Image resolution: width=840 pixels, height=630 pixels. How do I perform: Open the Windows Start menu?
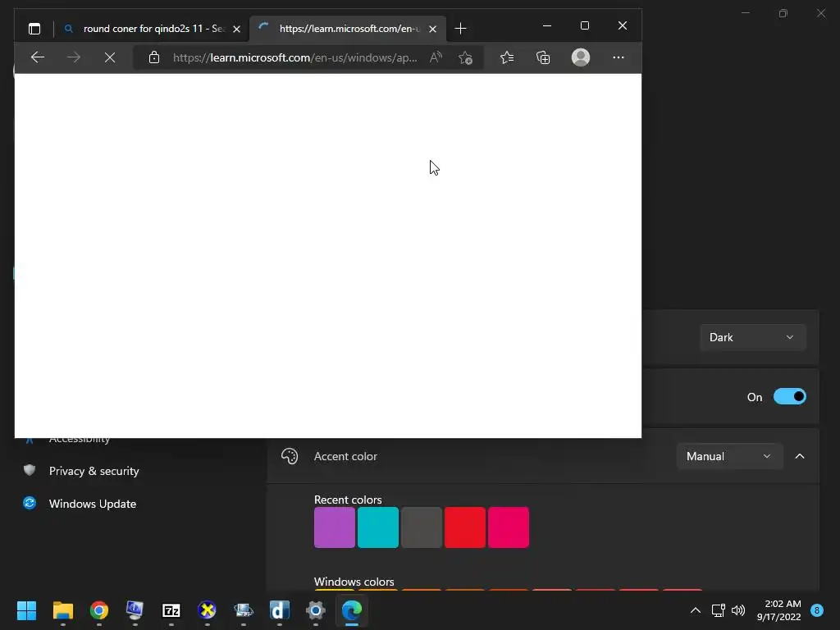[x=27, y=610]
